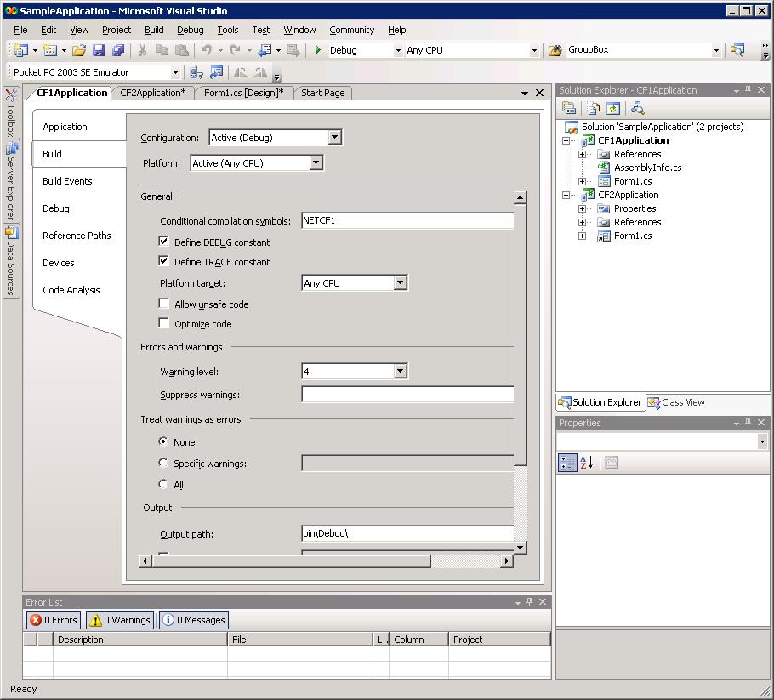The width and height of the screenshot is (774, 700).
Task: Enable Allow unsafe code checkbox
Action: coord(164,304)
